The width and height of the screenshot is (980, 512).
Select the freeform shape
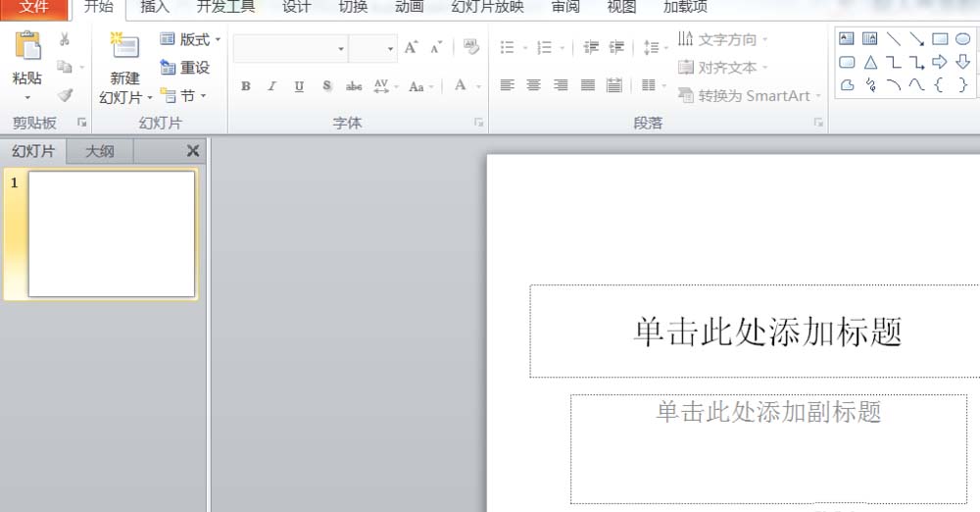pyautogui.click(x=847, y=84)
